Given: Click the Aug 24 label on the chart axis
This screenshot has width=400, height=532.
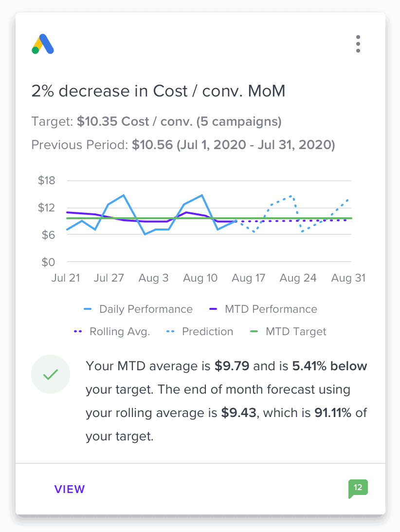Looking at the screenshot, I should pos(298,278).
